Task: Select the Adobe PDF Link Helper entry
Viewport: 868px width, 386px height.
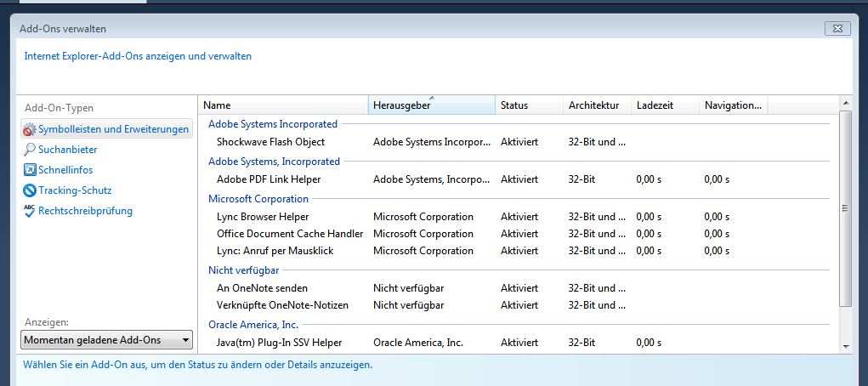Action: (269, 179)
